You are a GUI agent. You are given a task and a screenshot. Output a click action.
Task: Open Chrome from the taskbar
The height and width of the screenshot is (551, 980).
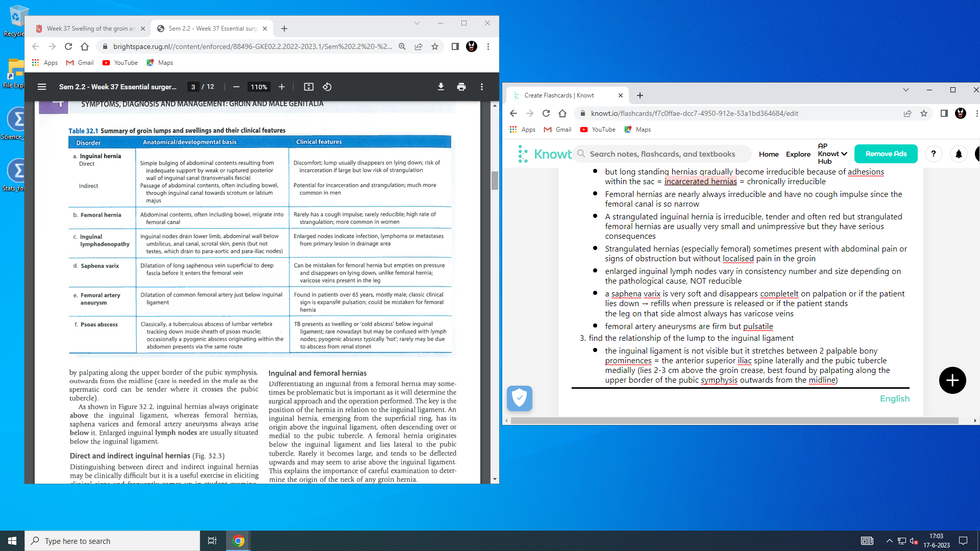[238, 541]
